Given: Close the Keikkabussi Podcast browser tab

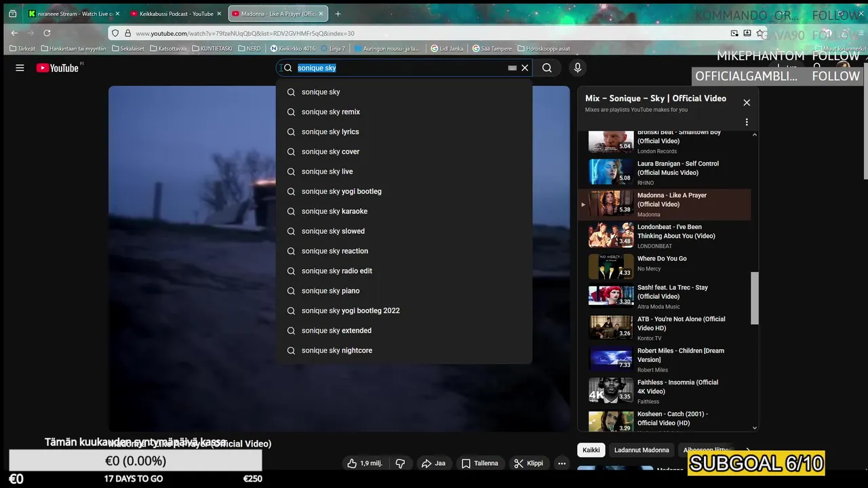Looking at the screenshot, I should [219, 14].
